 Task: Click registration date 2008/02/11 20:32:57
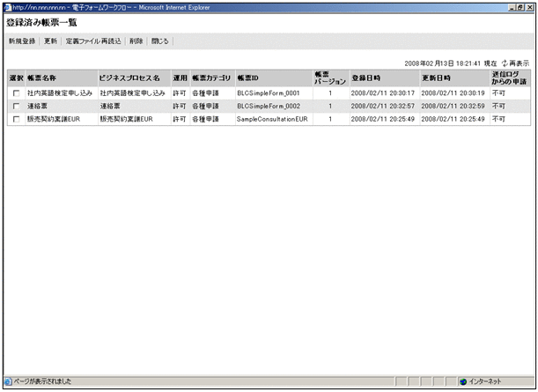pos(382,106)
